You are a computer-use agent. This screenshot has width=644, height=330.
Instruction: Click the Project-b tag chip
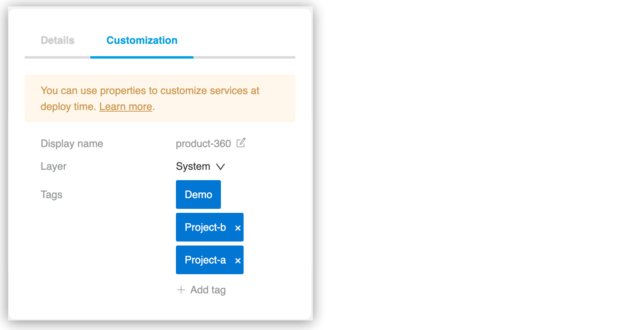point(205,227)
